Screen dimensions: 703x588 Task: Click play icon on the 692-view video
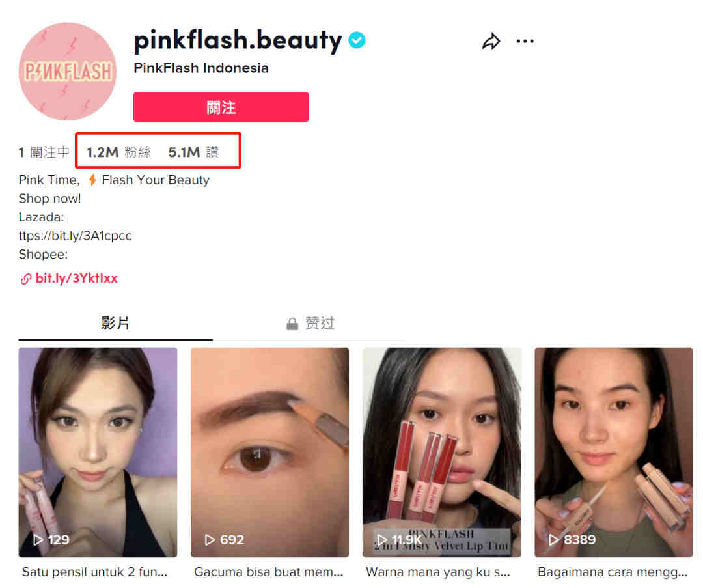[210, 540]
